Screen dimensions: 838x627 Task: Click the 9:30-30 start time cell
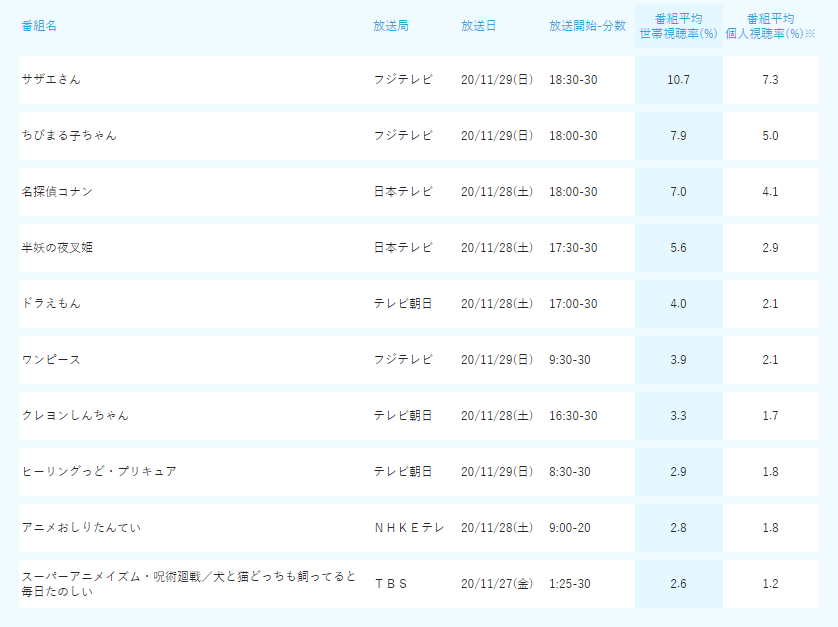[x=570, y=360]
